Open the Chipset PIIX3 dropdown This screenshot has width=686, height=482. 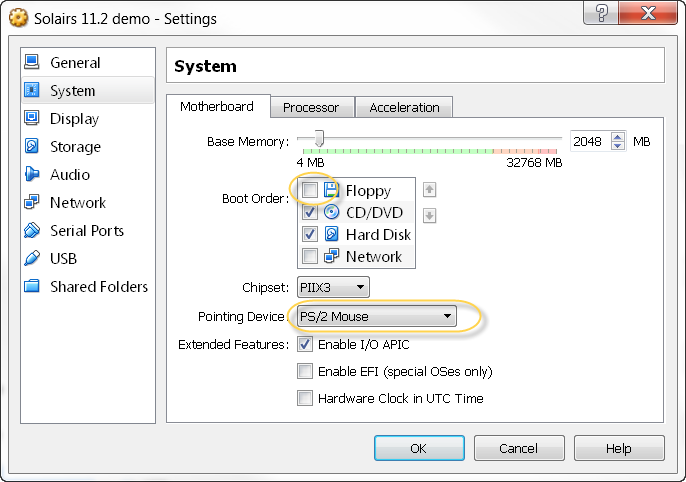333,287
